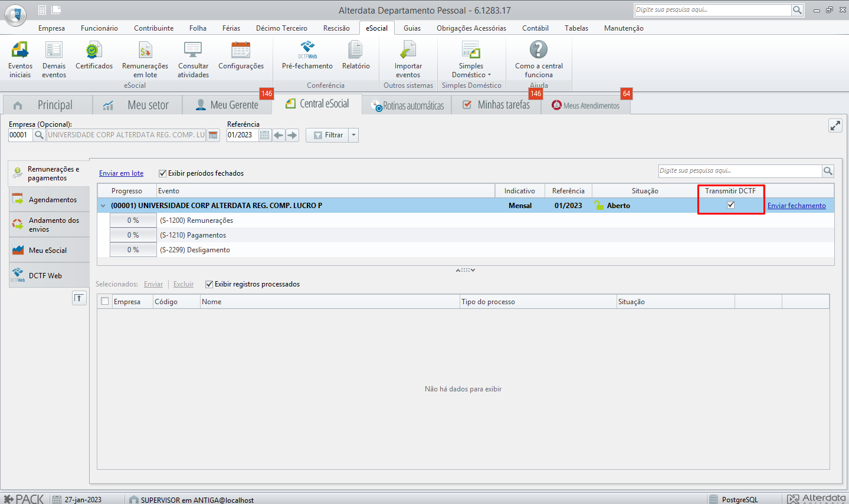The width and height of the screenshot is (849, 504).
Task: Toggle Exibir registros processados checkbox
Action: pos(209,284)
